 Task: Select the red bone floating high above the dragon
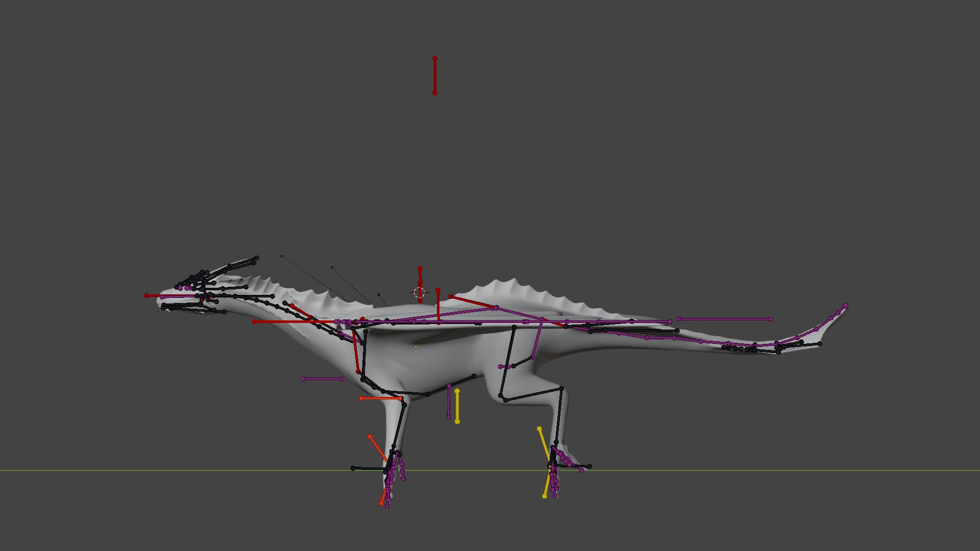point(435,76)
